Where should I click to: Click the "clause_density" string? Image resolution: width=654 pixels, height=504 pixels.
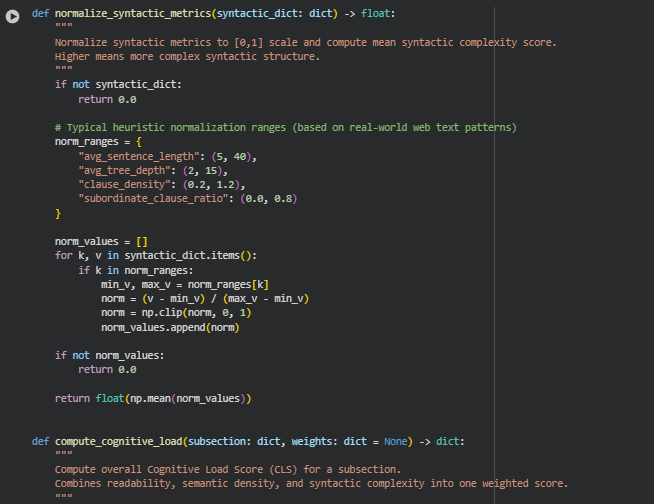[x=123, y=185]
